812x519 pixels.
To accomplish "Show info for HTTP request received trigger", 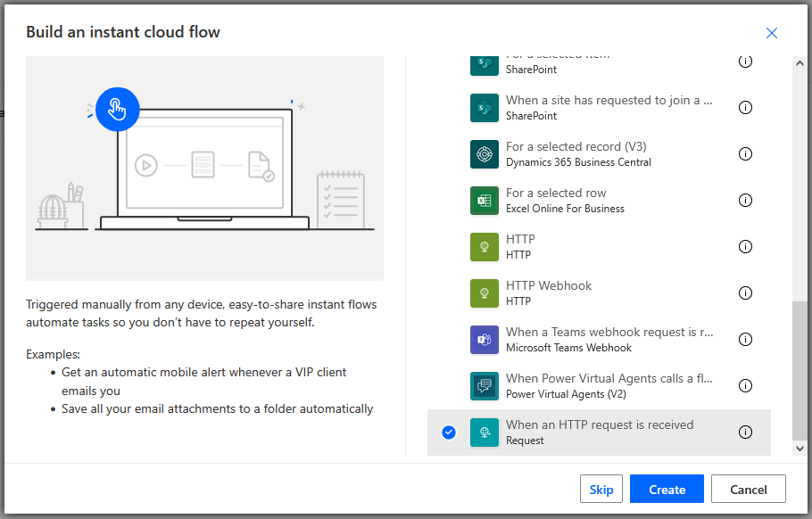I will coord(745,432).
